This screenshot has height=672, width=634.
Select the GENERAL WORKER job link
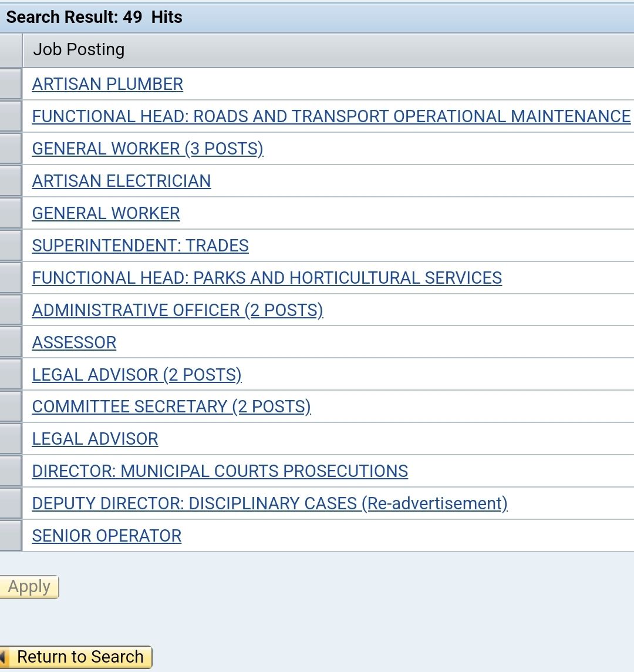pos(106,213)
